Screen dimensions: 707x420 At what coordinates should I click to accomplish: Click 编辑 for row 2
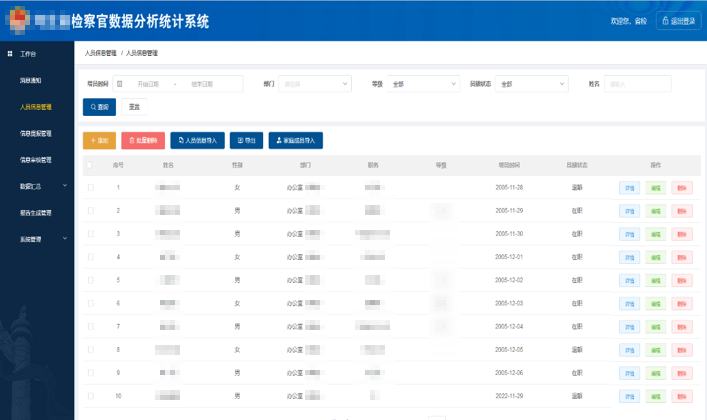tap(656, 211)
